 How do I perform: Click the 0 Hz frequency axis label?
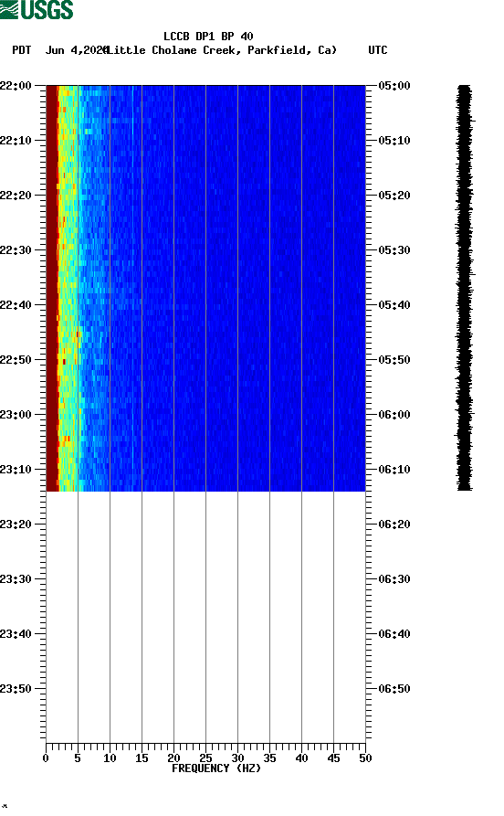pos(46,758)
